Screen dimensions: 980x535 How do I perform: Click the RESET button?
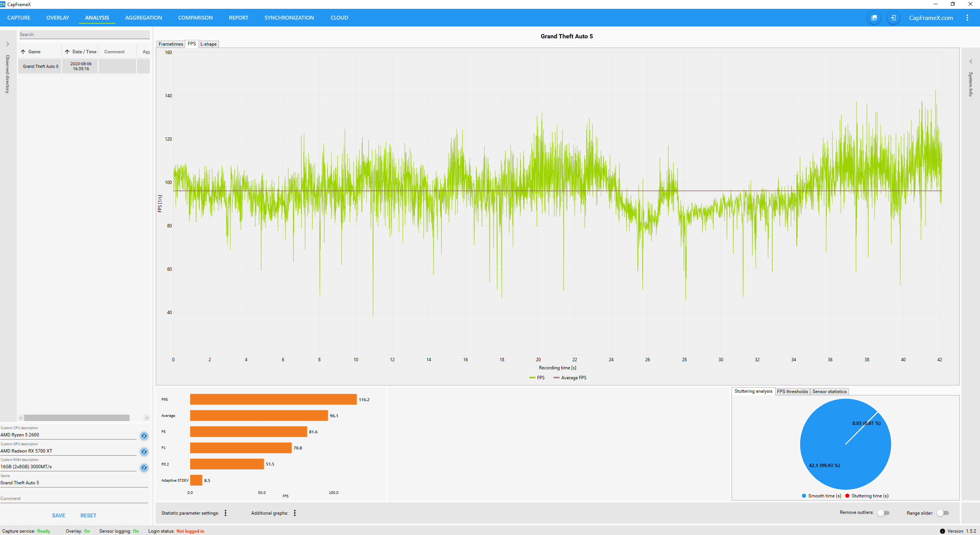88,515
